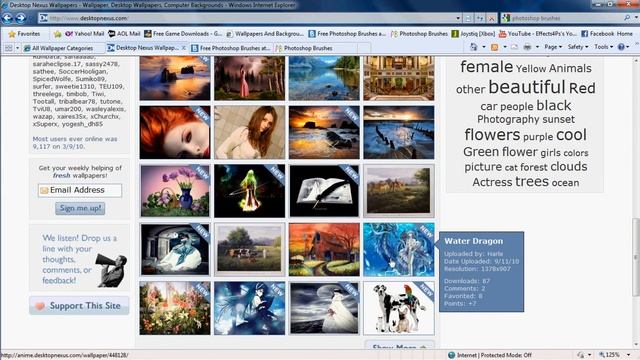Toggle Compatibility View page icon in address bar
The width and height of the screenshot is (640, 360).
(x=468, y=18)
